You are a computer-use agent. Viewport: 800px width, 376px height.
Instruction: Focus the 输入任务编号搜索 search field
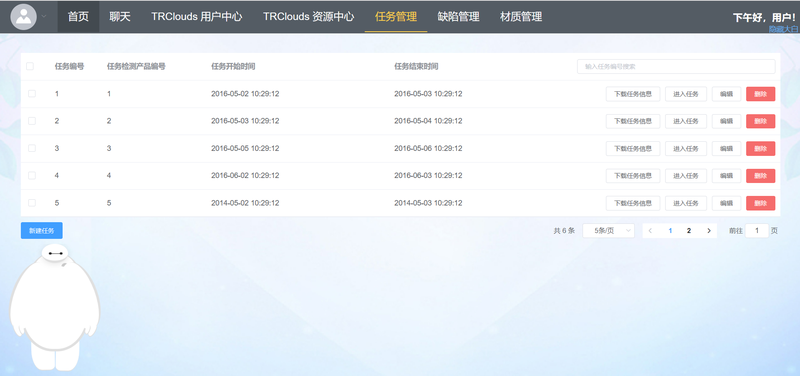[676, 66]
